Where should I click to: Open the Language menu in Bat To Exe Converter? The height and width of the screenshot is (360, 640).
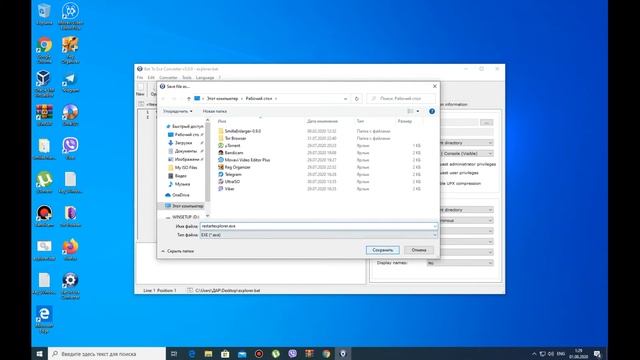[x=205, y=78]
